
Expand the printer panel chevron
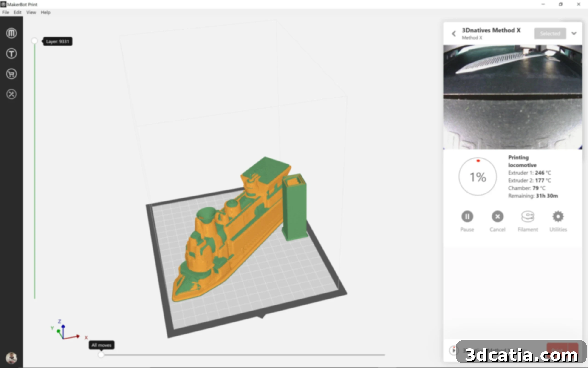point(574,33)
